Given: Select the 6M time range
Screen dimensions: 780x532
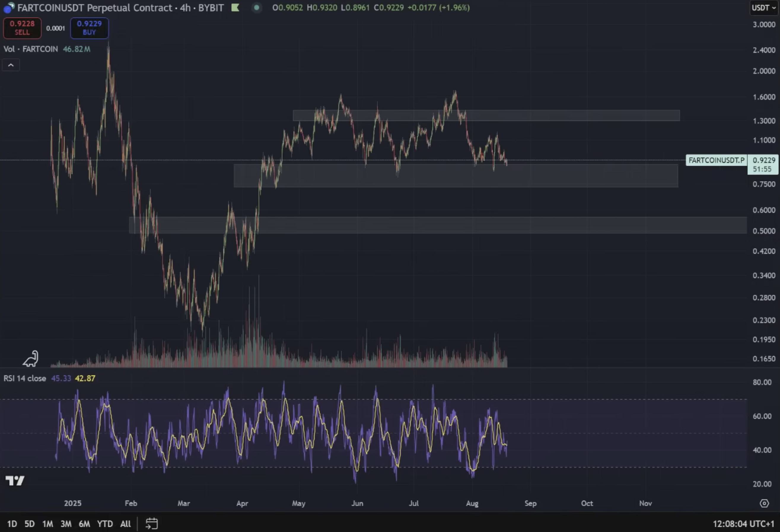Looking at the screenshot, I should (84, 524).
